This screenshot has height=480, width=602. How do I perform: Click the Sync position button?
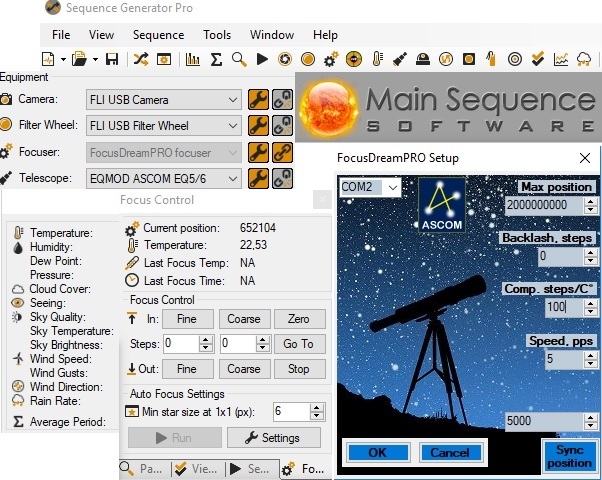[569, 456]
